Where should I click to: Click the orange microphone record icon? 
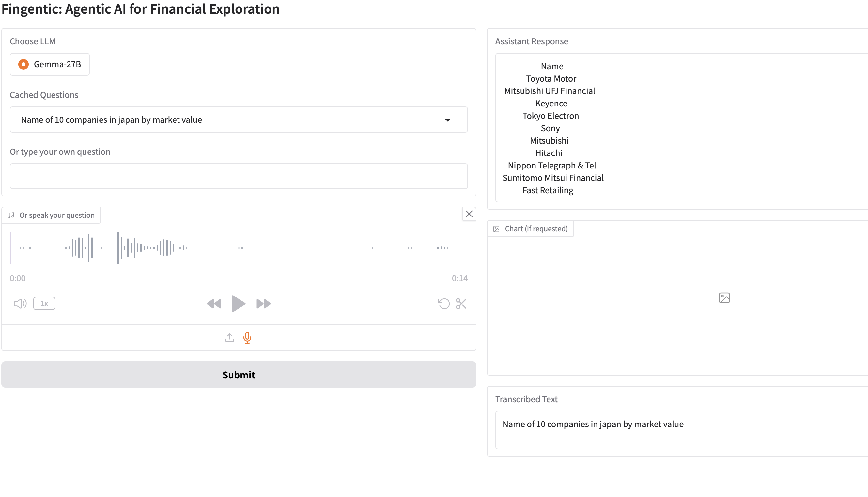coord(247,338)
